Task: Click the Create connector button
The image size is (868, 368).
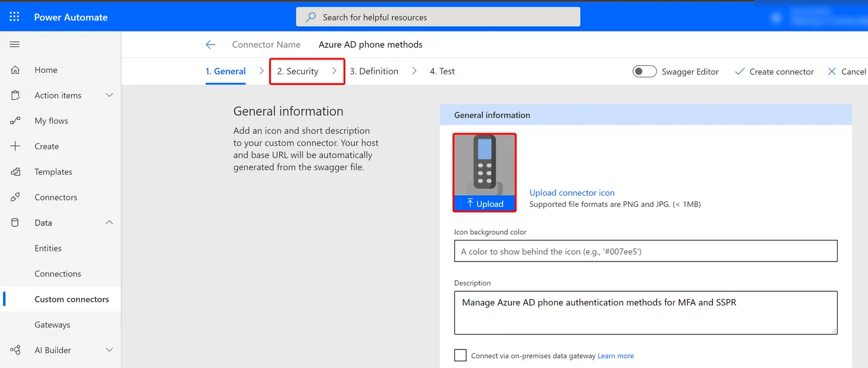Action: (x=774, y=72)
